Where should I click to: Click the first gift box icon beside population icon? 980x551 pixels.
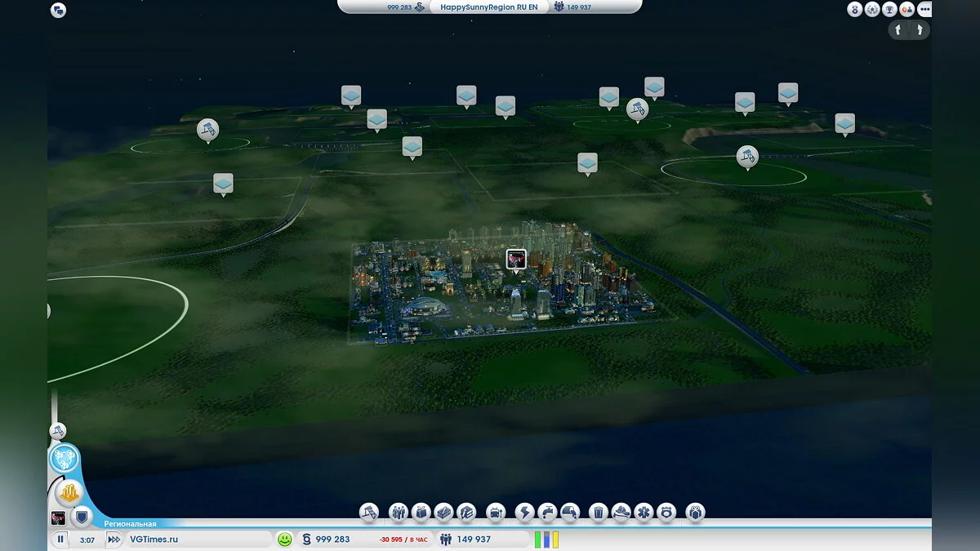click(421, 513)
